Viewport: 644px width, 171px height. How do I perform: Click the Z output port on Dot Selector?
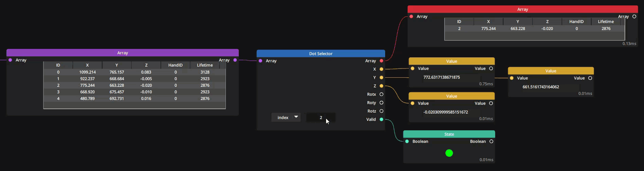tap(381, 86)
